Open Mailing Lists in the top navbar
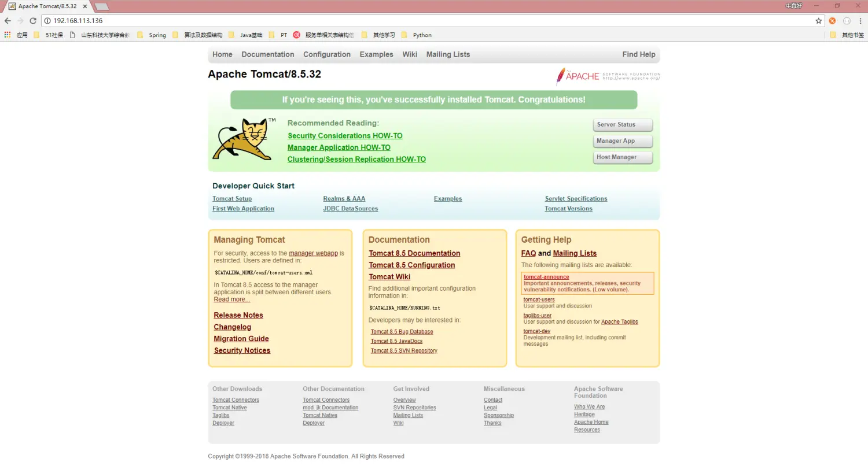The image size is (868, 470). [x=448, y=54]
